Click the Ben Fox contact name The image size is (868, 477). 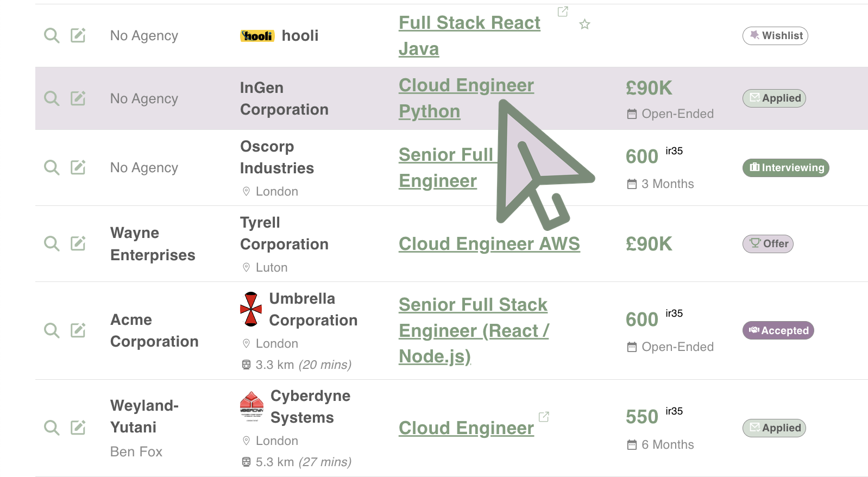point(136,451)
